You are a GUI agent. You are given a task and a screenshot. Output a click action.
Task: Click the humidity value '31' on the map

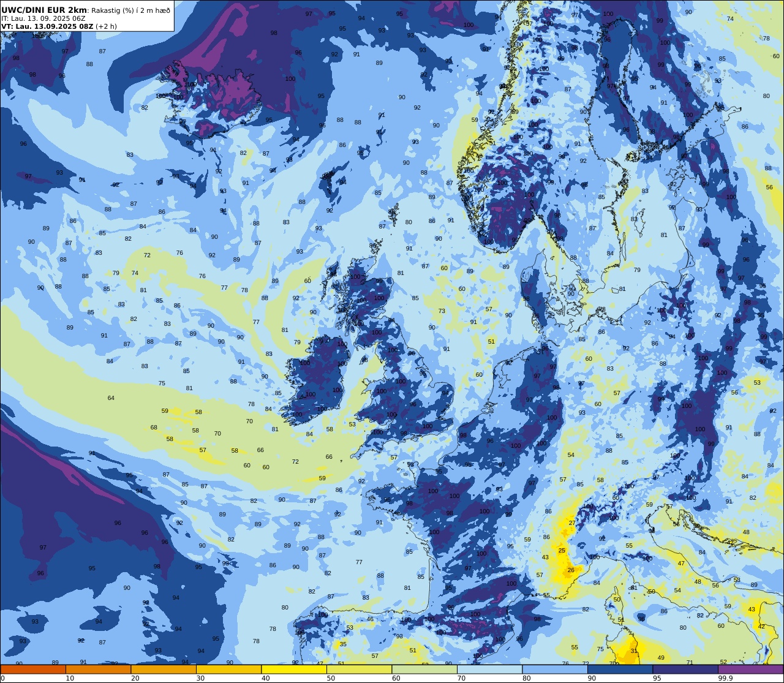tap(635, 651)
